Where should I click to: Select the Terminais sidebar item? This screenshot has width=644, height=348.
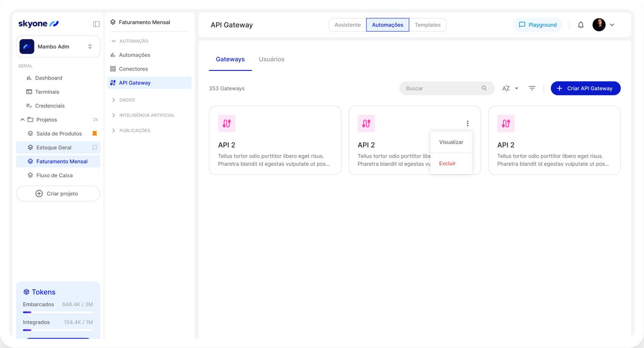pyautogui.click(x=47, y=92)
